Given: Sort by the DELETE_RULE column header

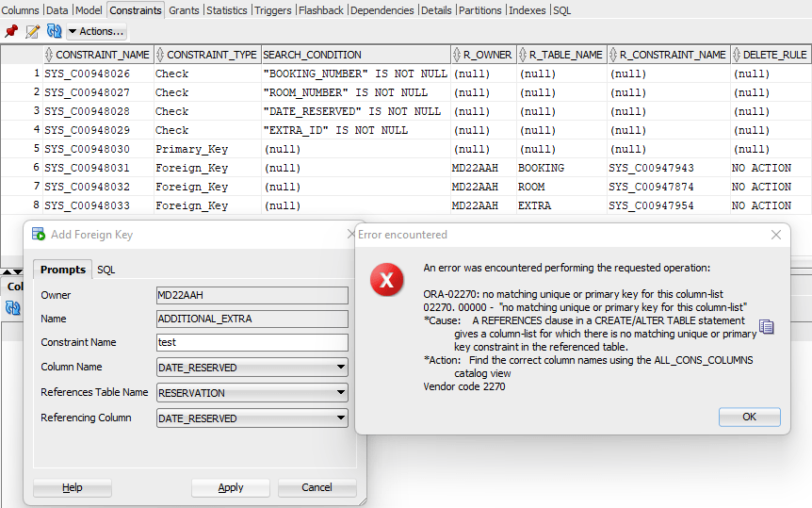Looking at the screenshot, I should (x=771, y=55).
